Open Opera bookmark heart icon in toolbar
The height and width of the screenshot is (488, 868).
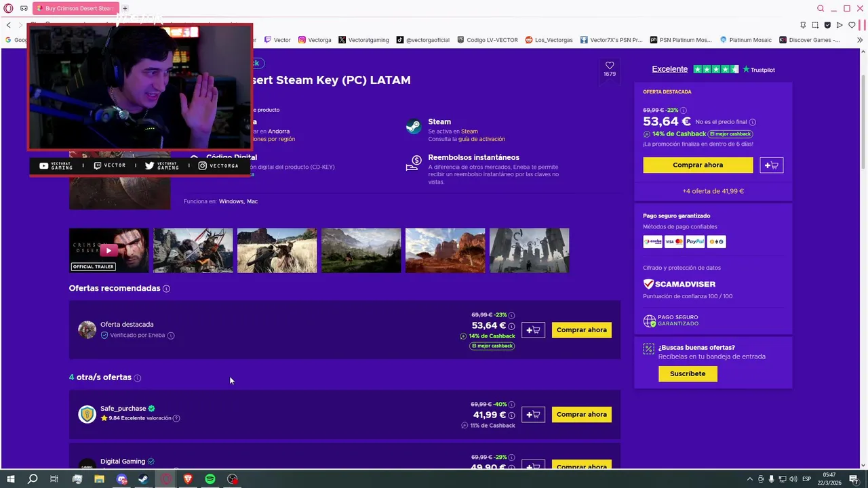[852, 25]
